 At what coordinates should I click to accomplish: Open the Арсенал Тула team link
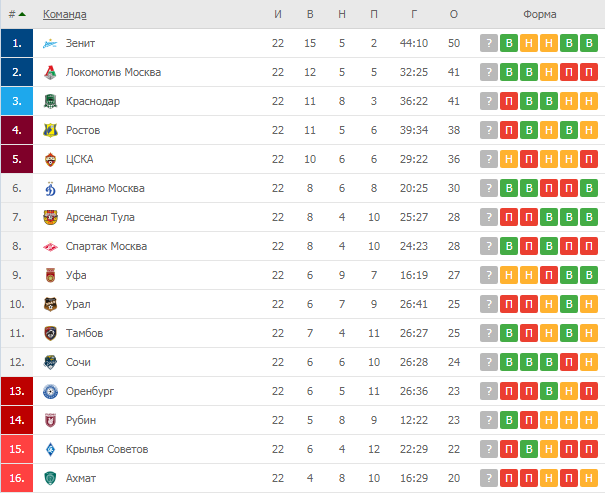[100, 217]
